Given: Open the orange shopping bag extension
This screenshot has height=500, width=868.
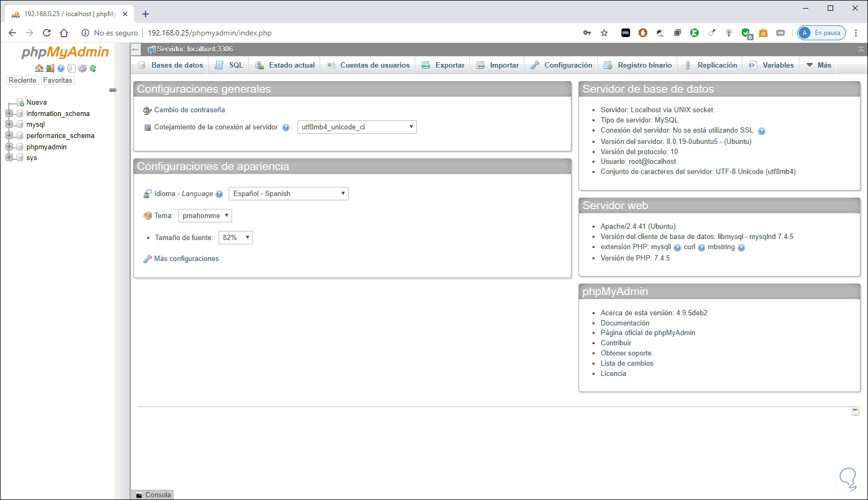Looking at the screenshot, I should coord(763,33).
